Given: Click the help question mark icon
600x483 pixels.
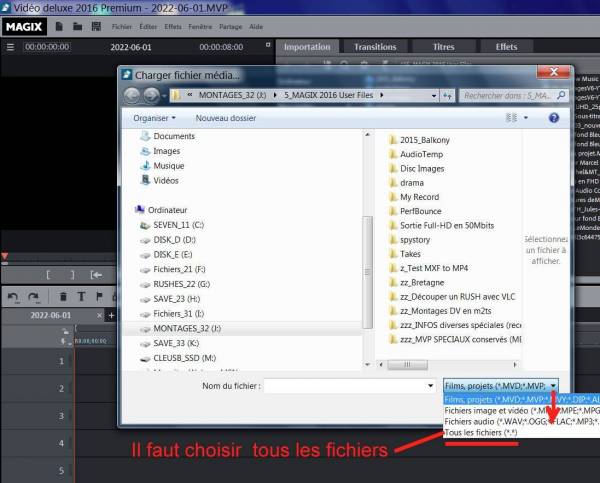Looking at the screenshot, I should coord(554,118).
